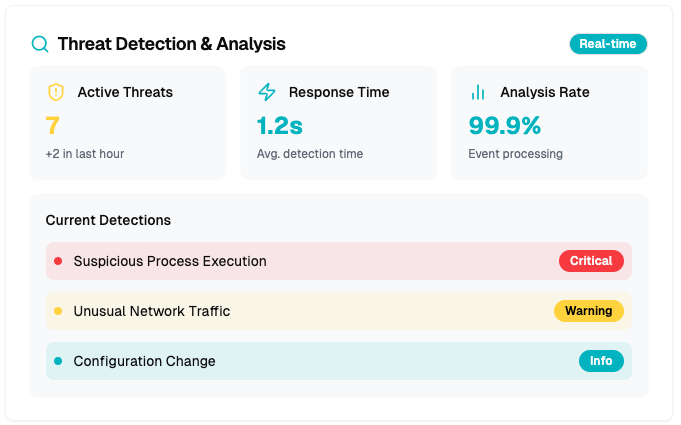Click the magnifier icon beside Threat Detection title
681x425 pixels.
pos(40,44)
